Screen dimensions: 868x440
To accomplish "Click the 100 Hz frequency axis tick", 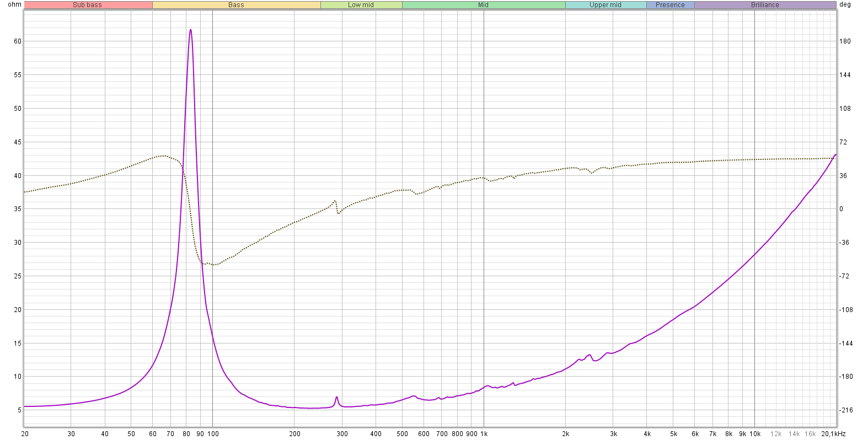I will (x=213, y=434).
